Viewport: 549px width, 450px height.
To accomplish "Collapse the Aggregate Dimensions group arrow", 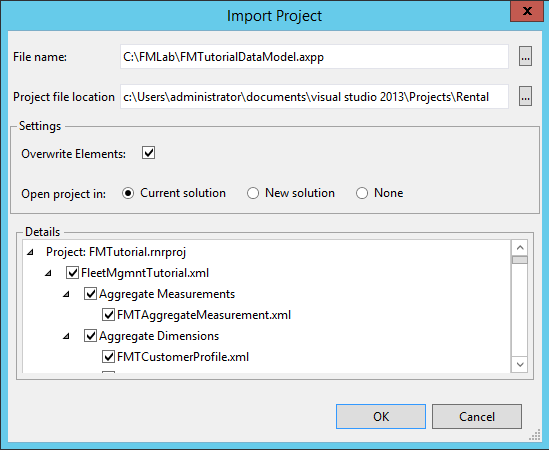I will click(66, 336).
